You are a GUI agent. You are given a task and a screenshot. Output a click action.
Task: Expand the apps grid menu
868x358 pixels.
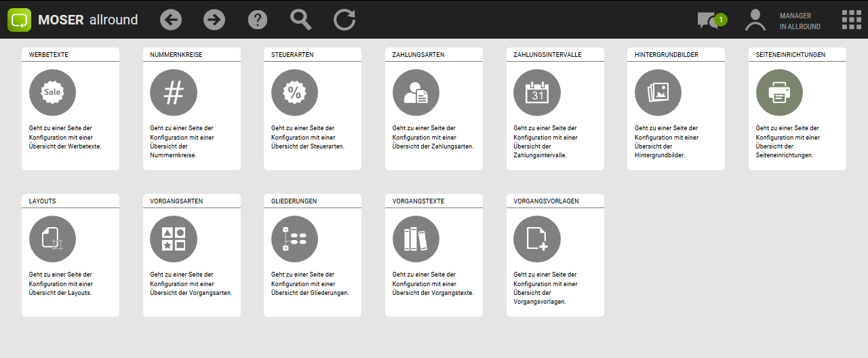click(851, 20)
